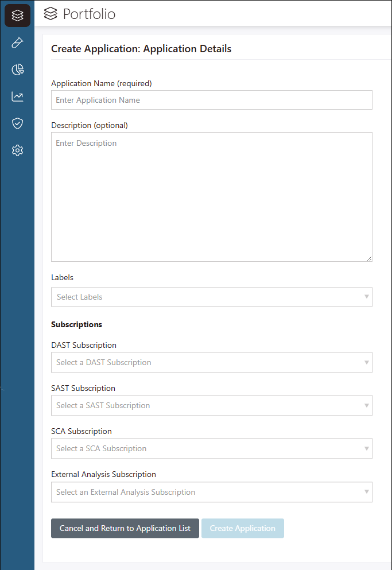This screenshot has width=392, height=570.
Task: Click the Description textarea resize handle
Action: 368,258
